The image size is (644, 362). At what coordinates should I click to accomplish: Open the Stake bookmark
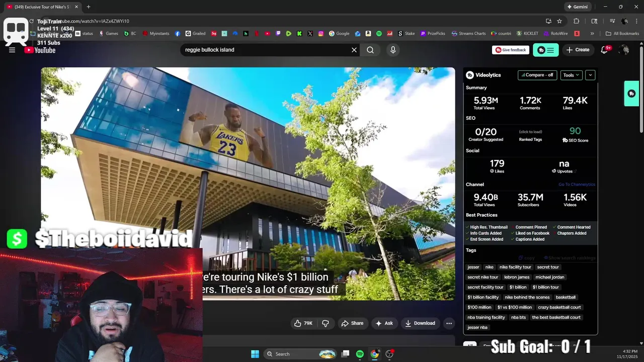tap(407, 34)
